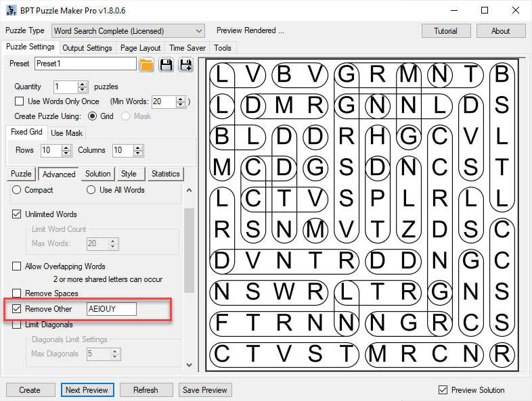Increase the Quantity spinner value
The width and height of the screenshot is (532, 401).
tap(83, 84)
